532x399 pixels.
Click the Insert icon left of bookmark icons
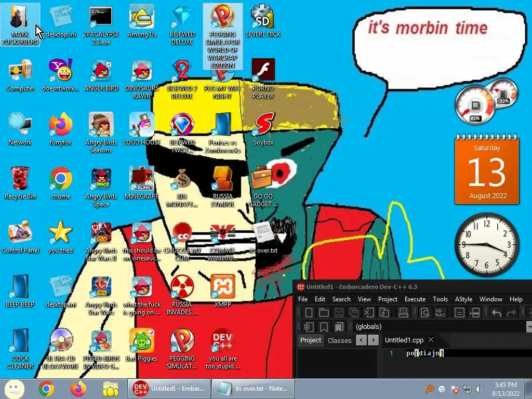[x=309, y=327]
